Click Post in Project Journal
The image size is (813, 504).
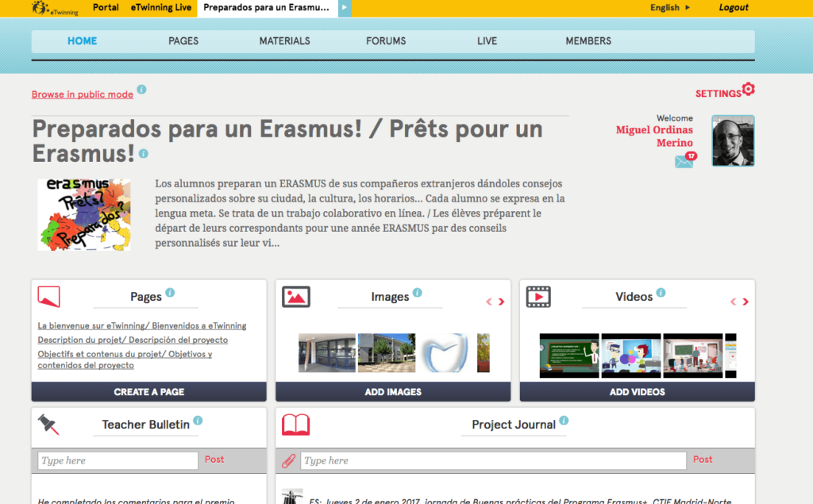coord(703,460)
